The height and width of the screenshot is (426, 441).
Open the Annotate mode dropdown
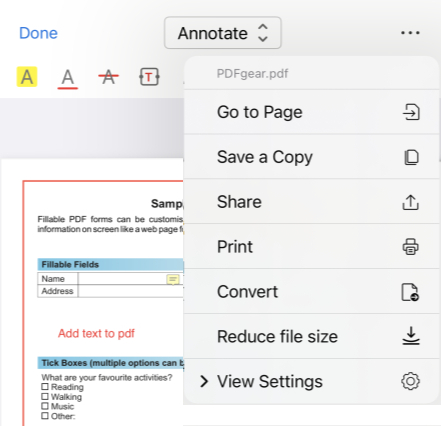pyautogui.click(x=223, y=33)
